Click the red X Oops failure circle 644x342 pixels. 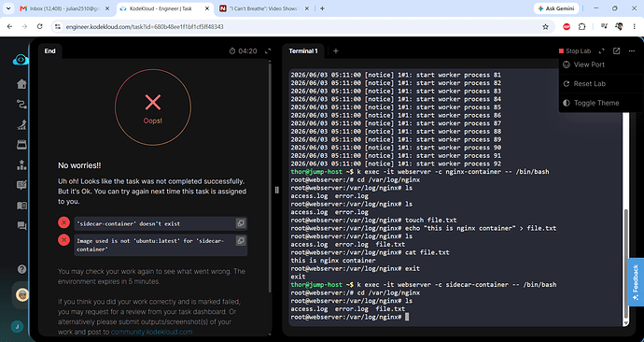153,107
